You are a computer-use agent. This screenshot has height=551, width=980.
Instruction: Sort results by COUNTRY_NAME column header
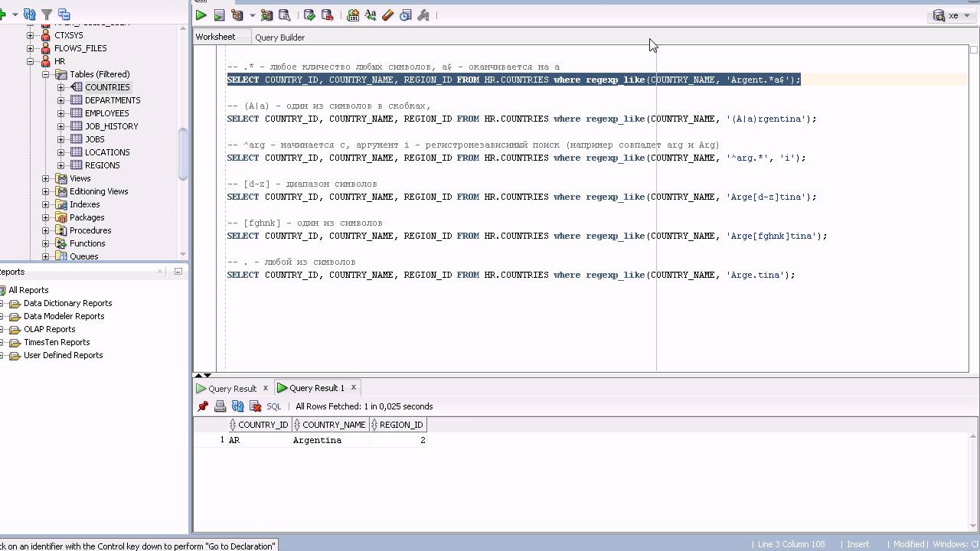[329, 425]
